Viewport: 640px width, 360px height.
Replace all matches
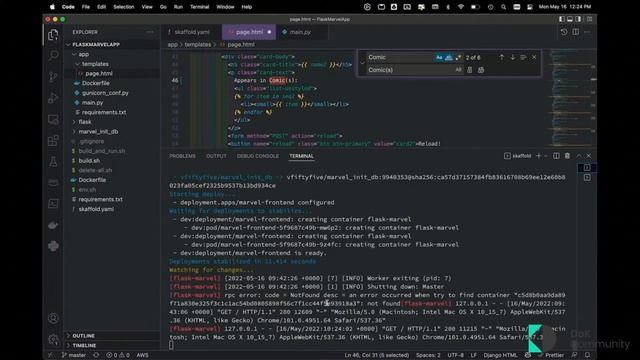(x=481, y=70)
